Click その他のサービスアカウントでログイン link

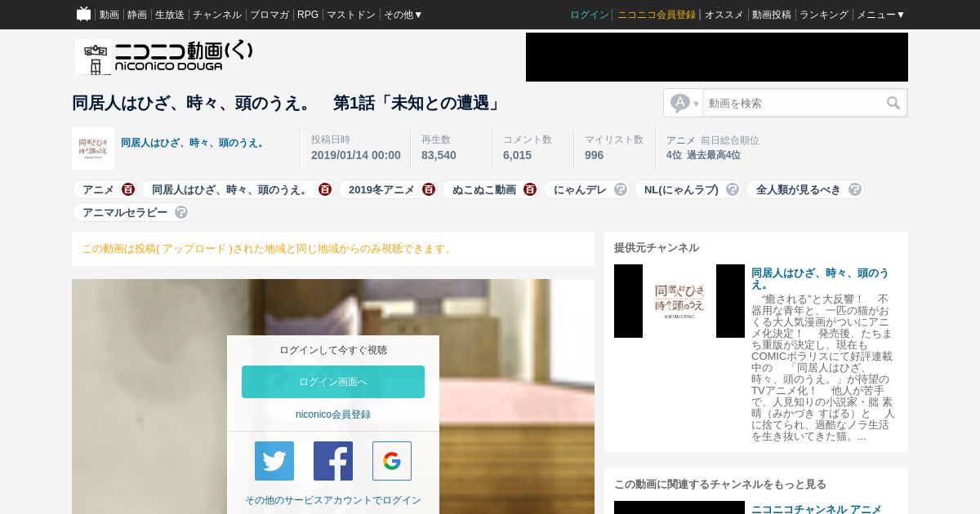point(333,500)
